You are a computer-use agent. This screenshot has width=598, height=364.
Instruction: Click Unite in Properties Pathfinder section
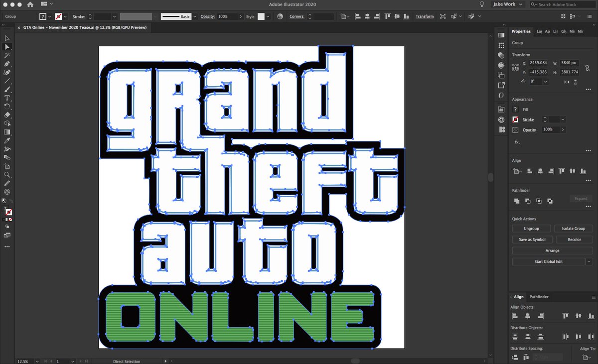click(x=517, y=201)
